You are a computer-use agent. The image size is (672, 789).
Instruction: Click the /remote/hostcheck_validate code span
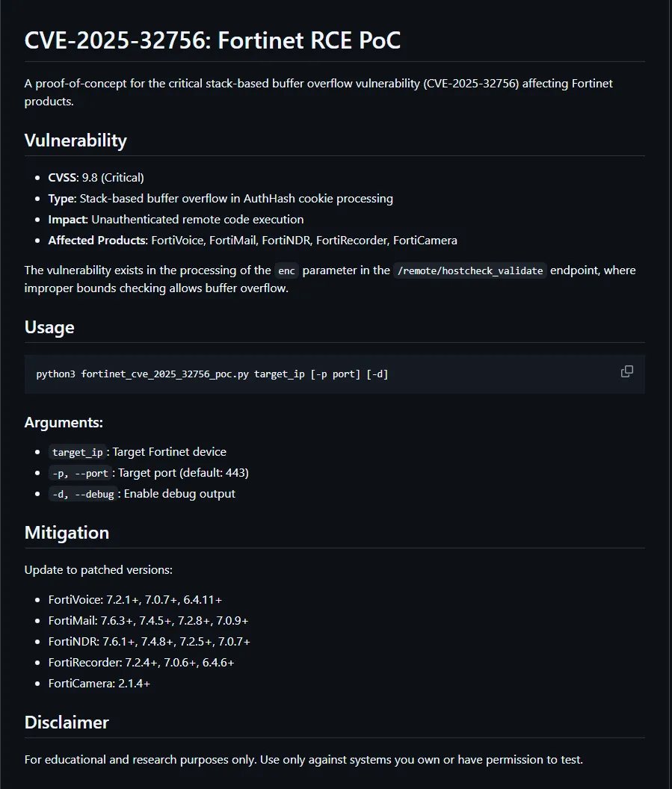tap(469, 270)
